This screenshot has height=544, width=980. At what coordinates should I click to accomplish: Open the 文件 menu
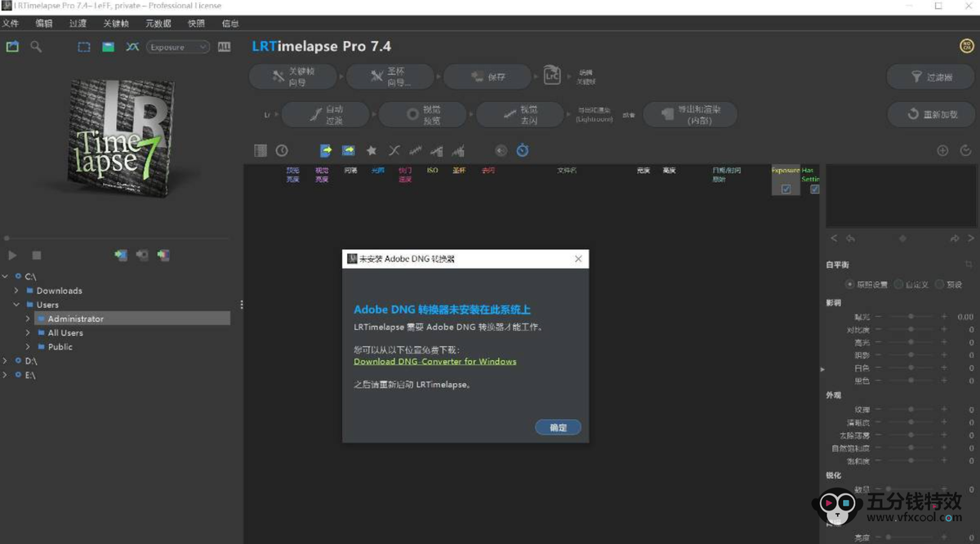[11, 24]
